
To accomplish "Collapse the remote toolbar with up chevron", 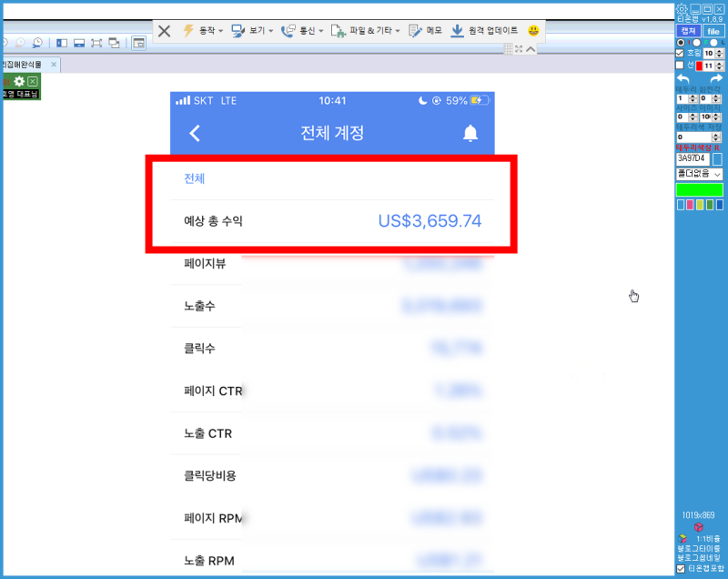I will click(531, 49).
